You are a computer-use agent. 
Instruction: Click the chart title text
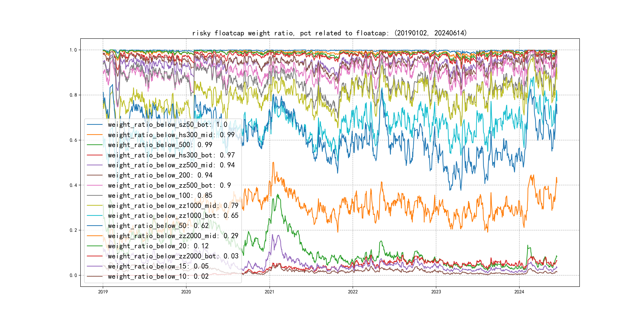point(330,33)
